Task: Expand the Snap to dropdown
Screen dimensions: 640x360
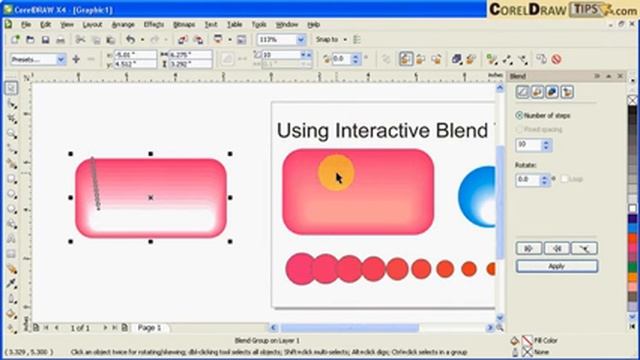Action: tap(345, 40)
